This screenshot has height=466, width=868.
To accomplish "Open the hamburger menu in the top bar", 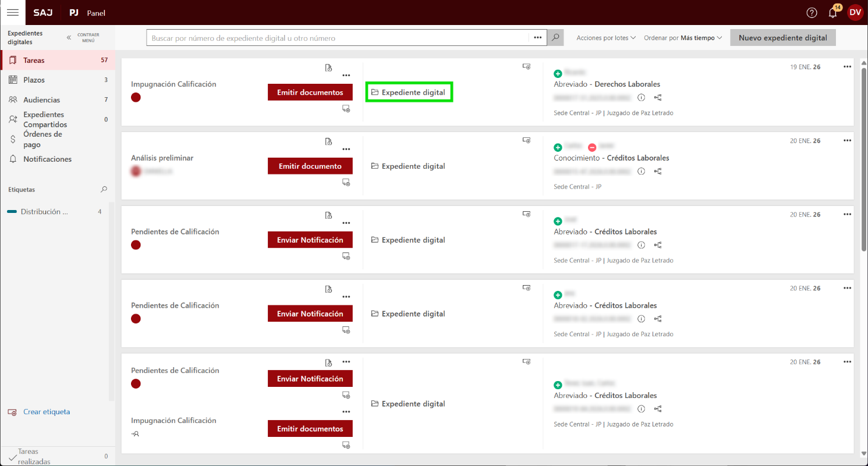I will tap(12, 12).
